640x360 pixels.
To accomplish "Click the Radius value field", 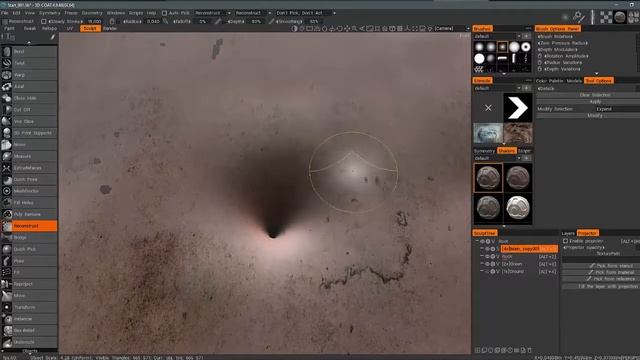I will coord(153,21).
